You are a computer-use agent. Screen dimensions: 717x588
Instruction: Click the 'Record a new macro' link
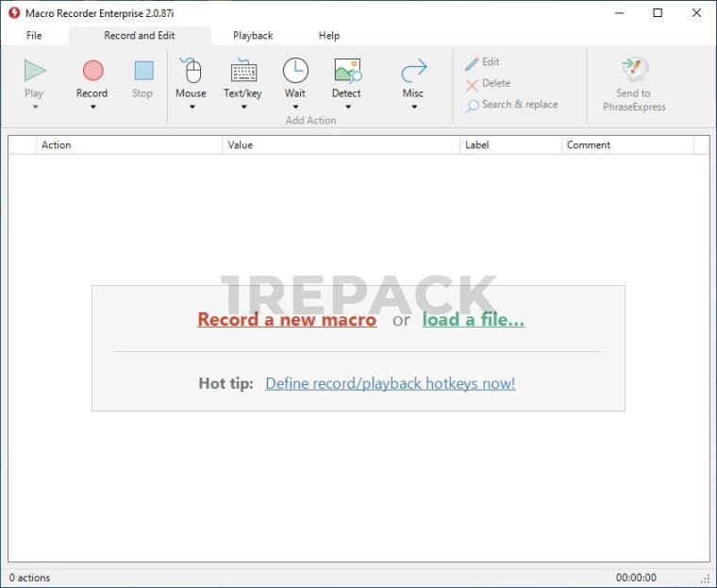click(x=287, y=320)
